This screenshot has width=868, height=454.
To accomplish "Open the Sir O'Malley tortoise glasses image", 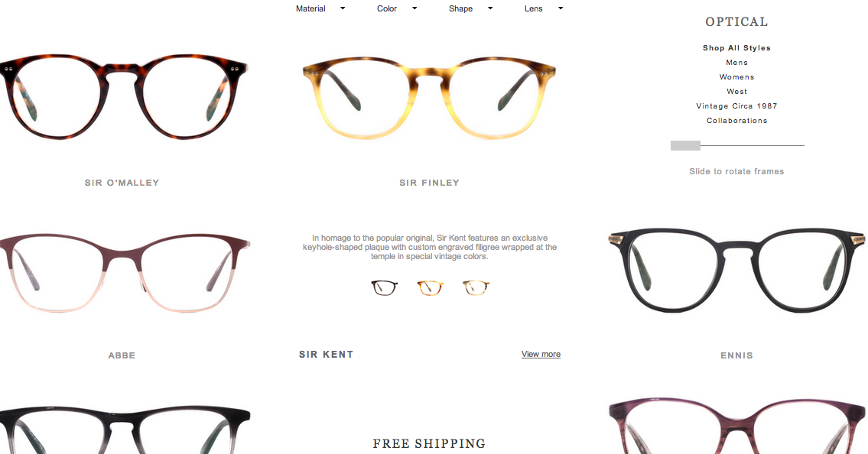I will point(123,96).
